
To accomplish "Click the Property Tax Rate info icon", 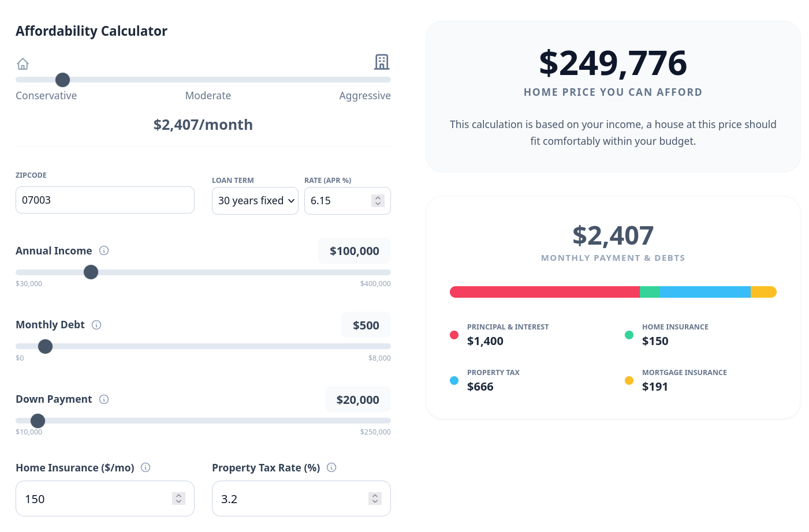I will (x=331, y=467).
